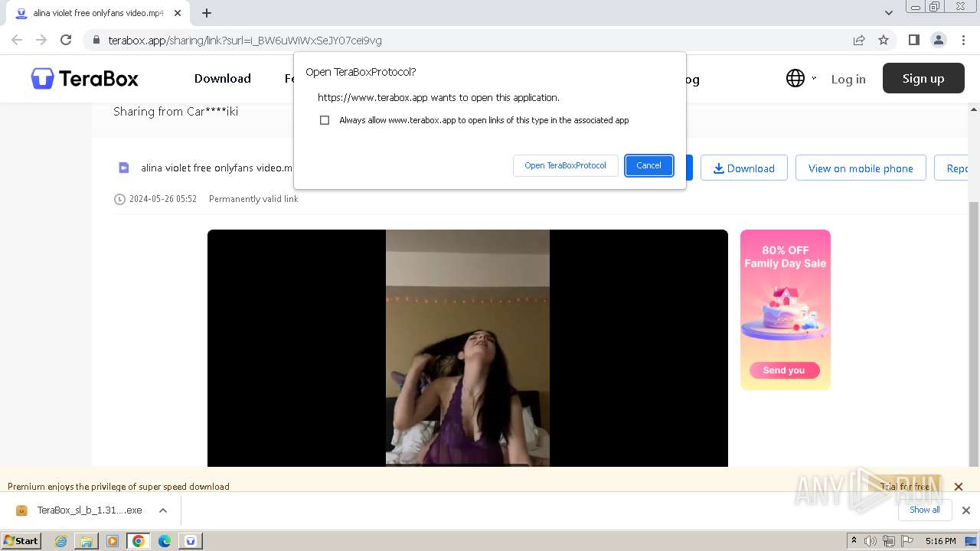Click 'Sharing from Car****iki' text

pyautogui.click(x=176, y=112)
